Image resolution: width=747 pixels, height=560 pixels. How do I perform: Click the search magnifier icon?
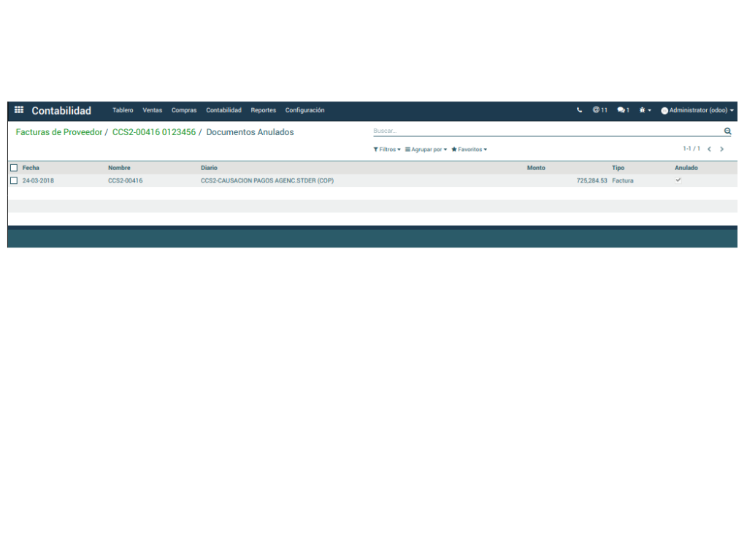tap(727, 131)
